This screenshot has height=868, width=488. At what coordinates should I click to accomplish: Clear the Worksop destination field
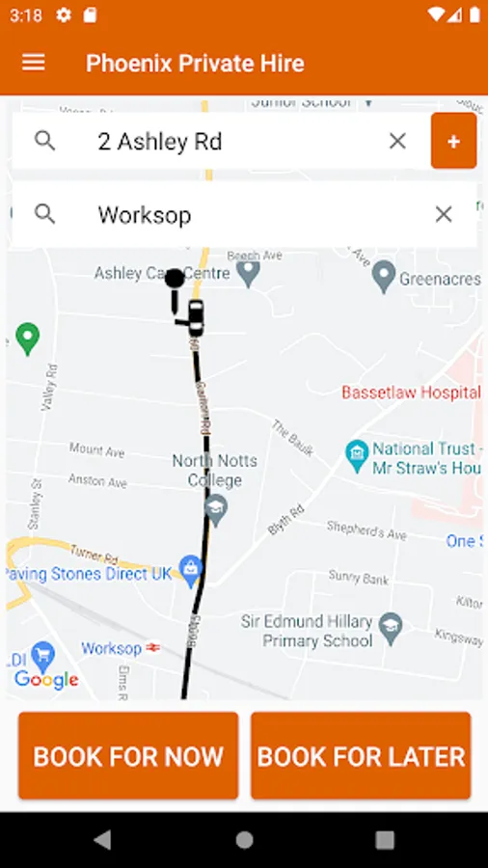pos(444,214)
